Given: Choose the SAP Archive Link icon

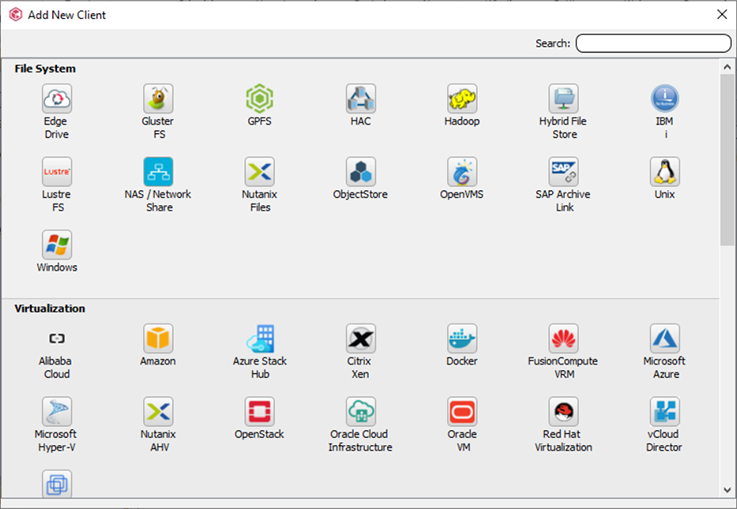Looking at the screenshot, I should [564, 172].
